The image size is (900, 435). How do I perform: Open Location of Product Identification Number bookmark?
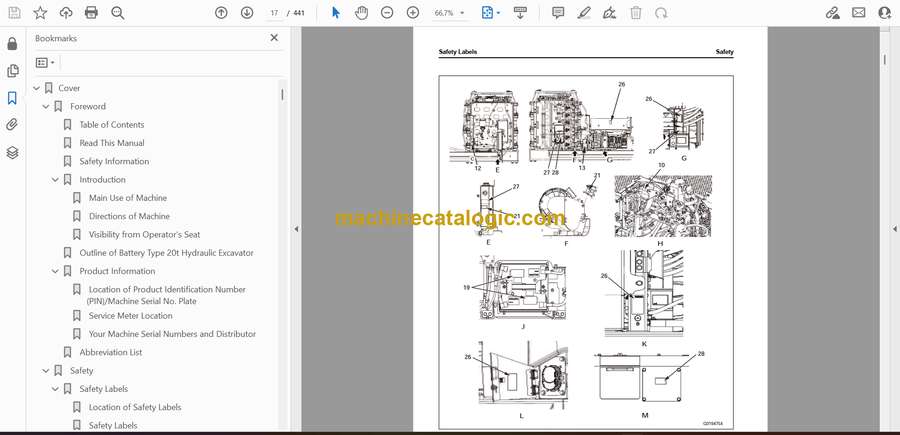pos(167,295)
